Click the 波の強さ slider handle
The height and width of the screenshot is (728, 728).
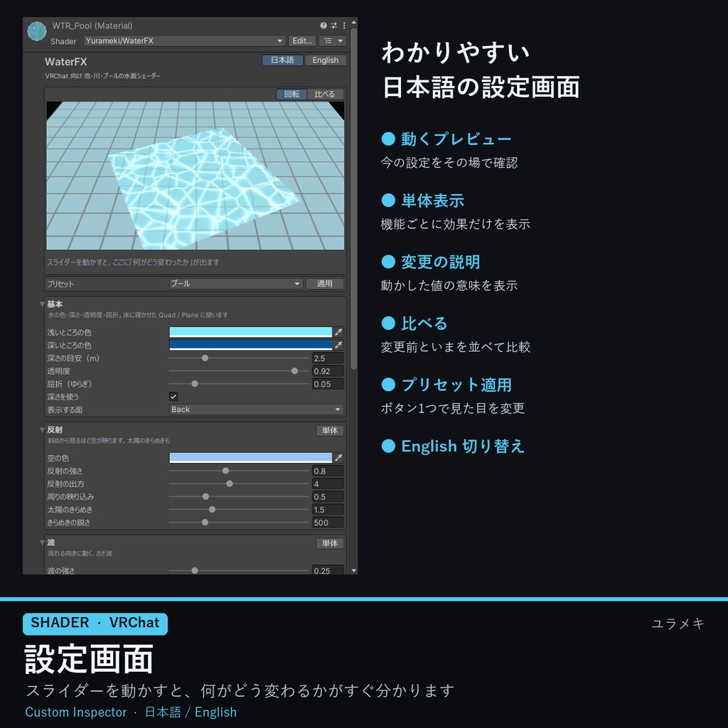195,571
